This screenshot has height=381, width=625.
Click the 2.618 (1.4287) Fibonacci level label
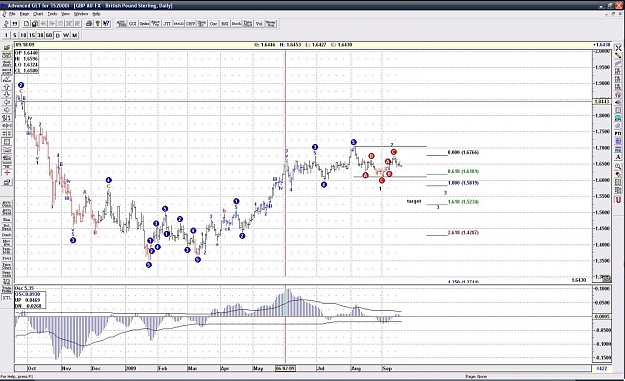tap(463, 233)
